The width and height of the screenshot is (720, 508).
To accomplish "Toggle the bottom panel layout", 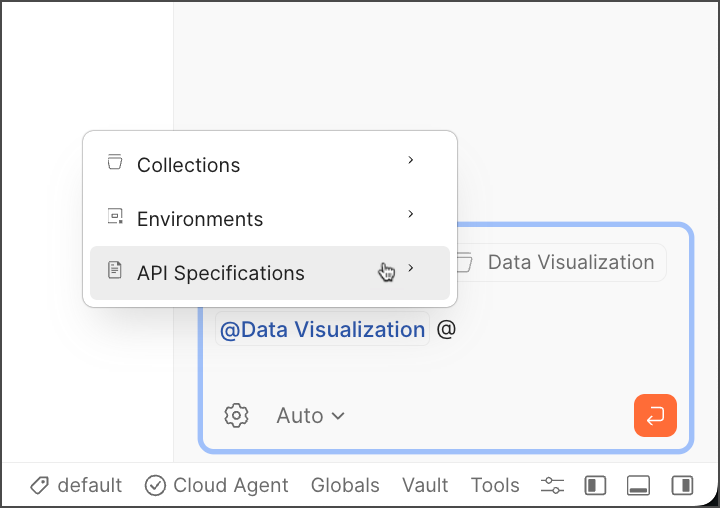I will coord(638,486).
